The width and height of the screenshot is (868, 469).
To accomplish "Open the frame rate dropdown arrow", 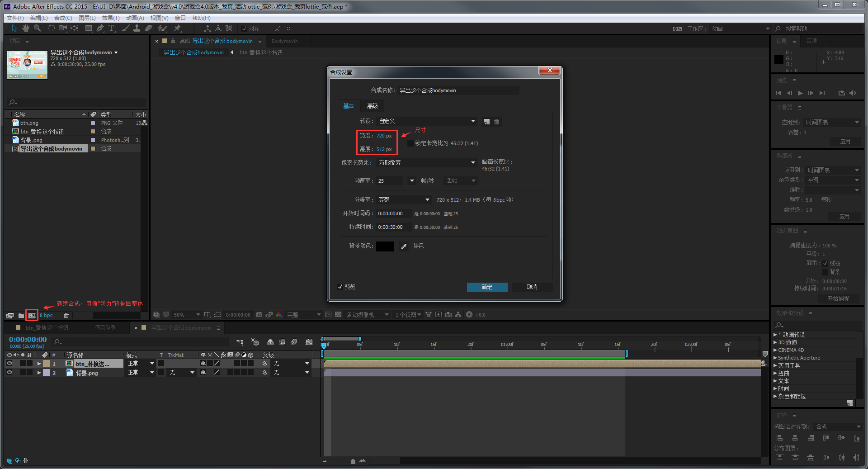I will point(412,181).
